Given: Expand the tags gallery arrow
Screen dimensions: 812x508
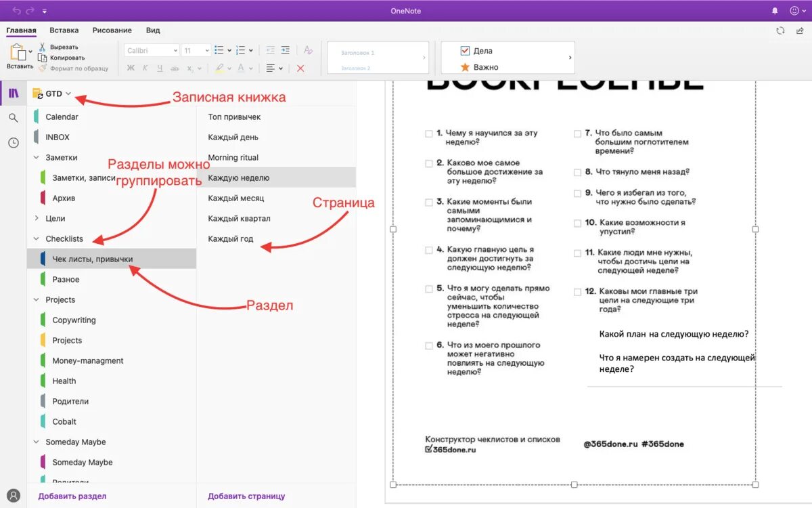Looking at the screenshot, I should (x=570, y=58).
